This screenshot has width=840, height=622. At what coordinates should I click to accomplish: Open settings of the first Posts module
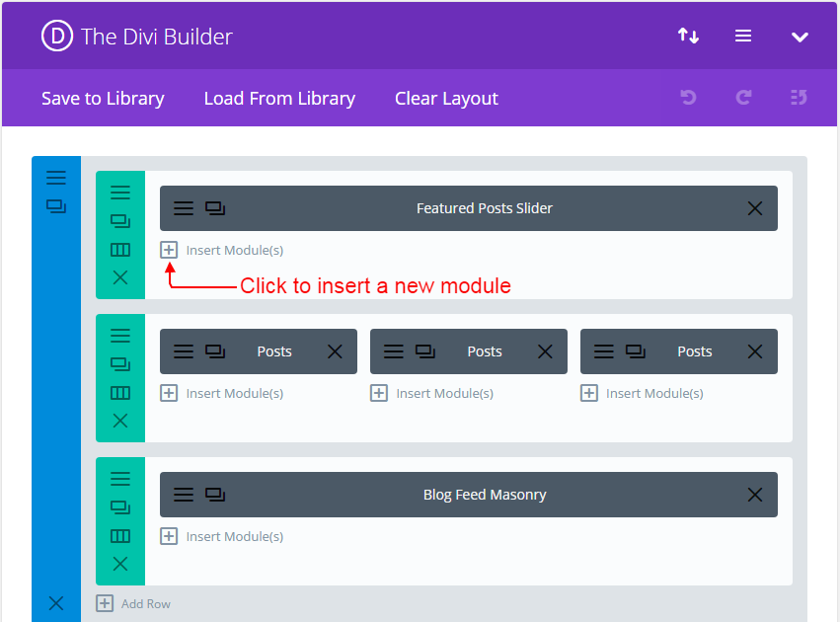tap(184, 351)
